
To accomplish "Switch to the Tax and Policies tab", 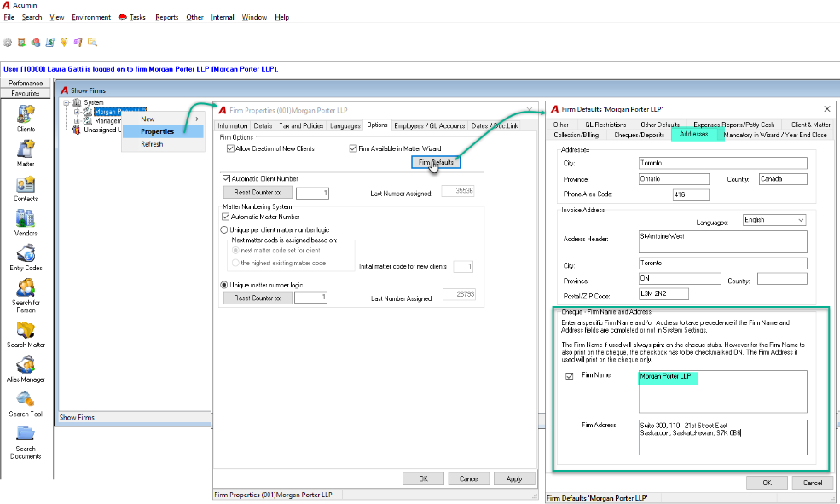I will (301, 126).
